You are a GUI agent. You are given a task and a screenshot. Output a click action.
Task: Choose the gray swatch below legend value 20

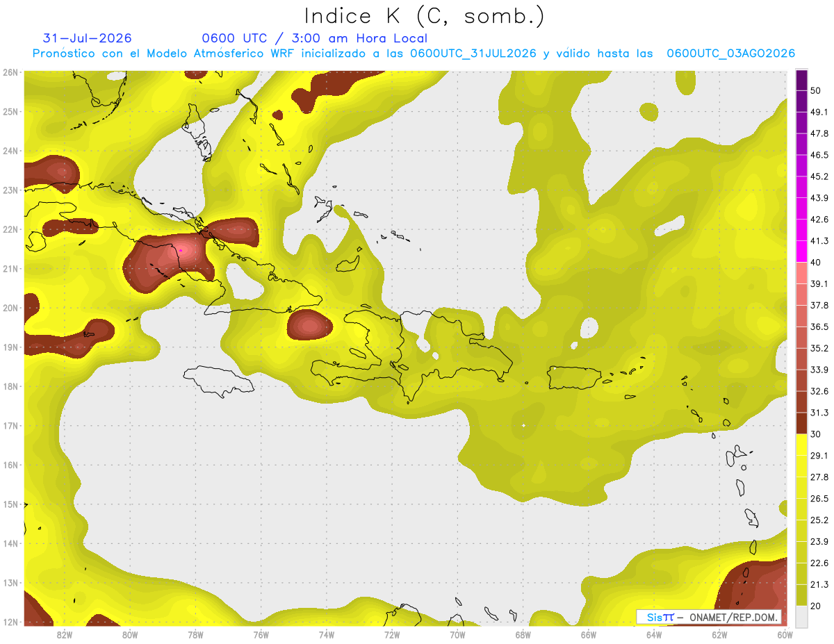tap(801, 616)
